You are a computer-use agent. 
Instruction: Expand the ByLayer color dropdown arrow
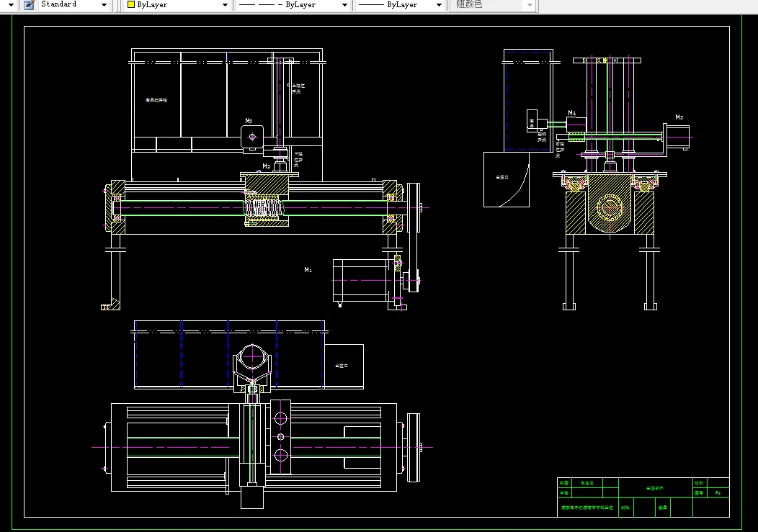pyautogui.click(x=224, y=5)
